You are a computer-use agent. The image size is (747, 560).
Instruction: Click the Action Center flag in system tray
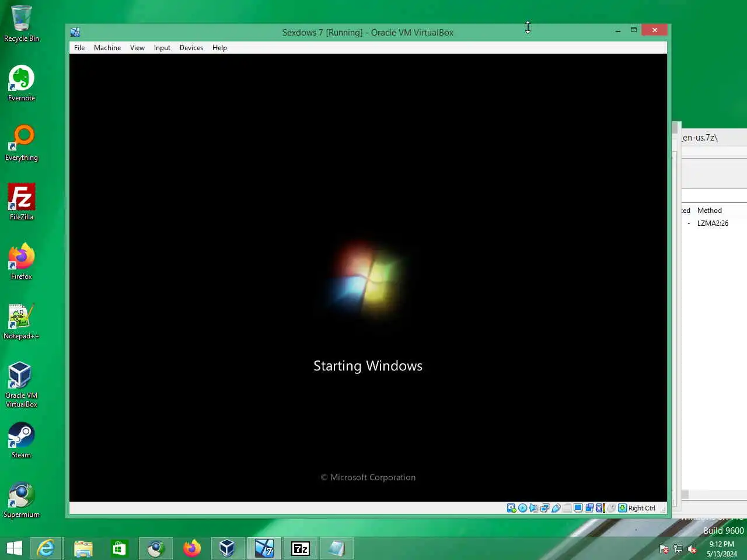pos(664,548)
